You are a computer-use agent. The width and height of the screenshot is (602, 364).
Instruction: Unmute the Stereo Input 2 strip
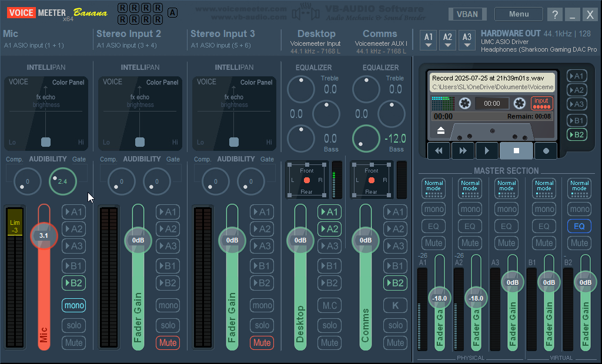coord(168,342)
